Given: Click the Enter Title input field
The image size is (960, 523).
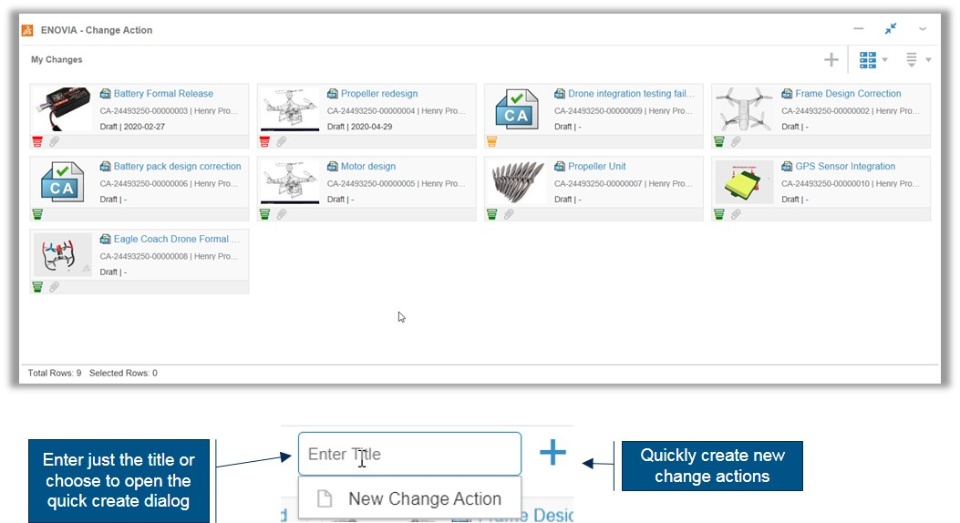Looking at the screenshot, I should [409, 454].
